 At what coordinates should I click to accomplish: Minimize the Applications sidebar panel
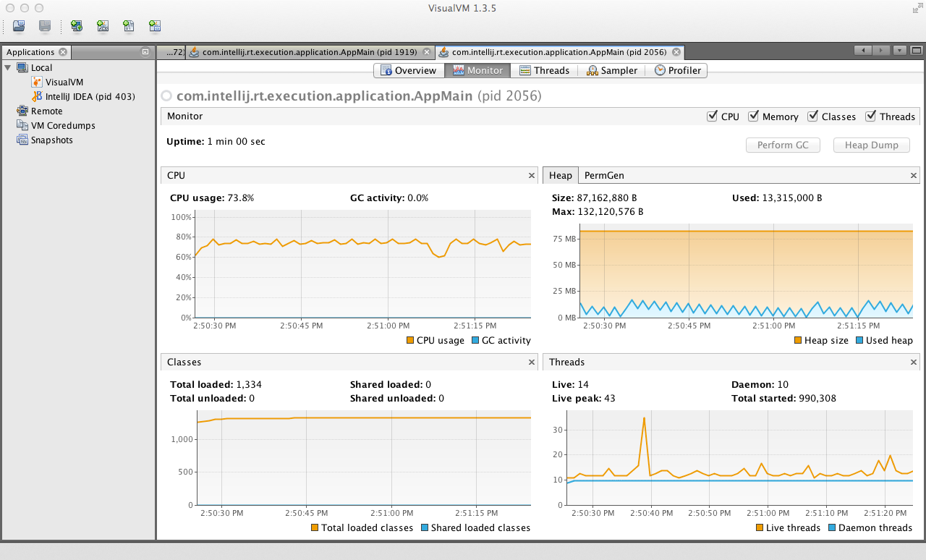click(x=145, y=52)
